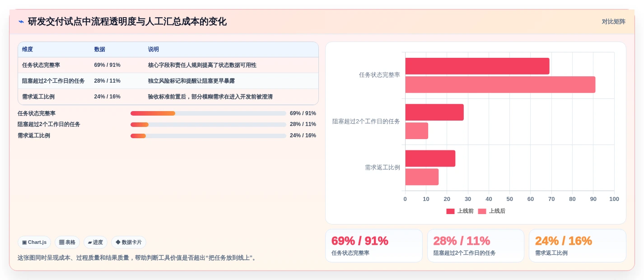Click the 维度 column header

click(x=28, y=49)
